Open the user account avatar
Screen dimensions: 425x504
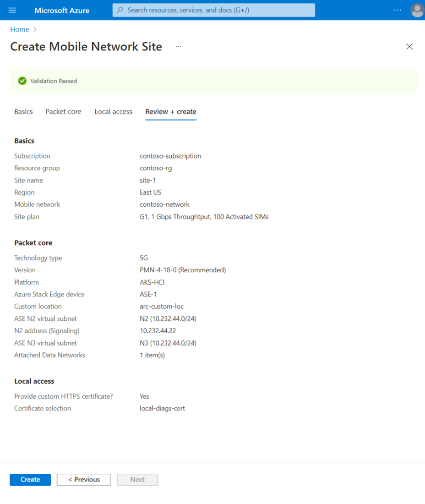click(x=417, y=10)
